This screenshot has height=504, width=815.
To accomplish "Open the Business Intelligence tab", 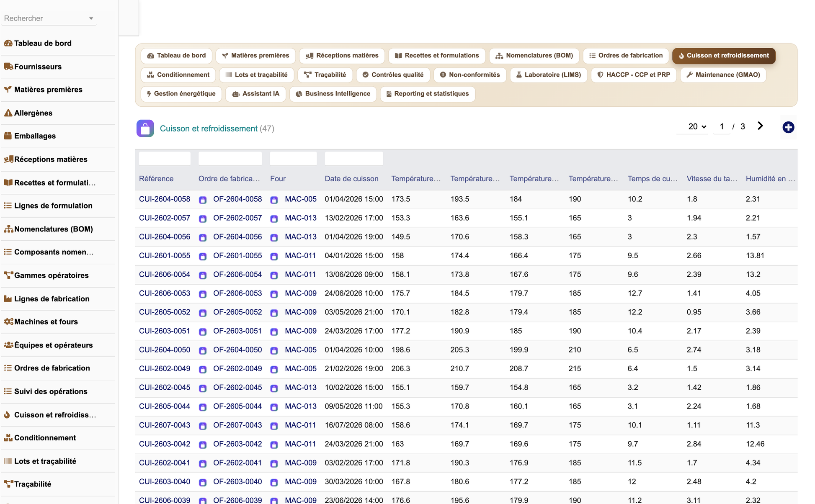I will (x=333, y=94).
